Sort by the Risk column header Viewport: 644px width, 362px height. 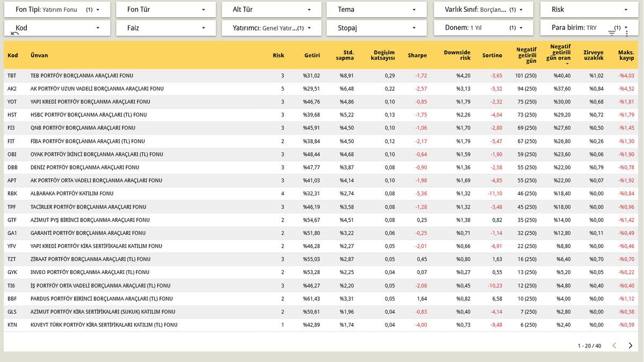279,55
